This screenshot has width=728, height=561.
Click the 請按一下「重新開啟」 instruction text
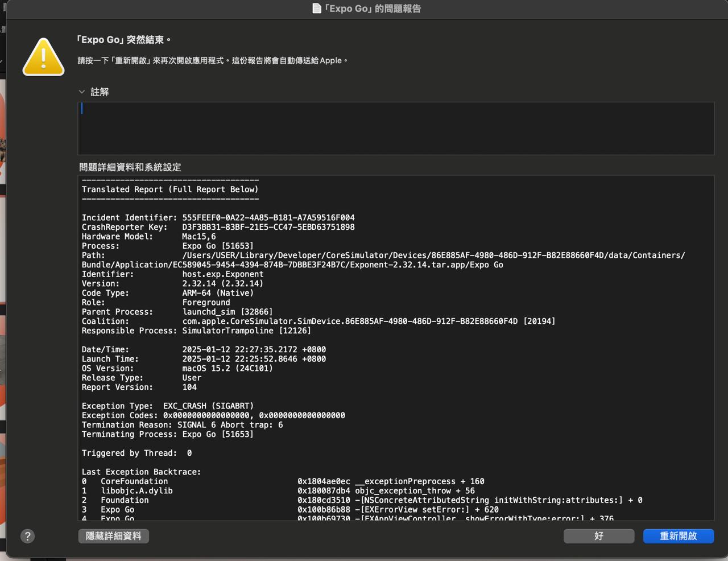212,60
